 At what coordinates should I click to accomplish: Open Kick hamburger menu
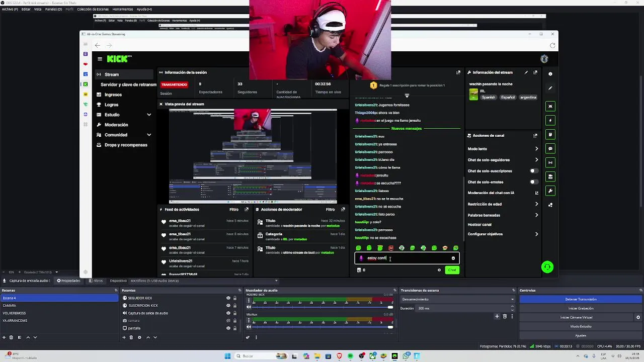click(100, 59)
